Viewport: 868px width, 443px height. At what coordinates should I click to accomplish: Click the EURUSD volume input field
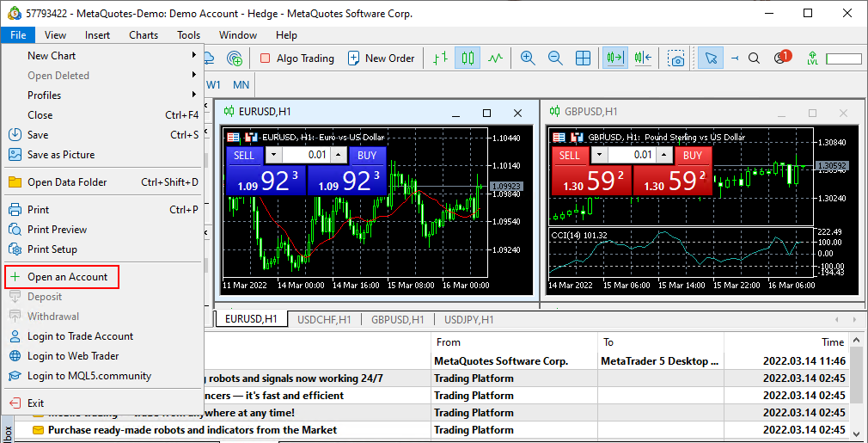306,155
